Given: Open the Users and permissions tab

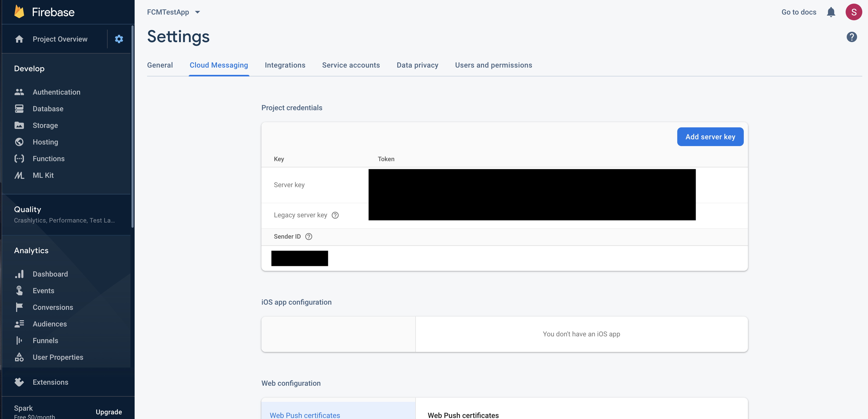Looking at the screenshot, I should [493, 65].
